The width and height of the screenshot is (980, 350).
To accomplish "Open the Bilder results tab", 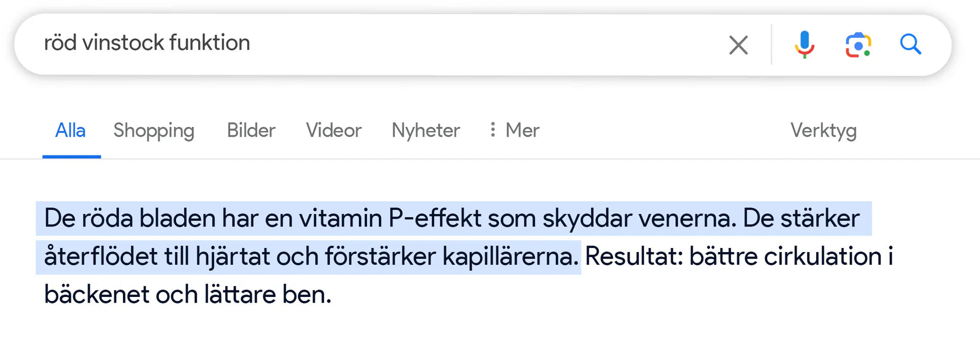I will pyautogui.click(x=251, y=131).
